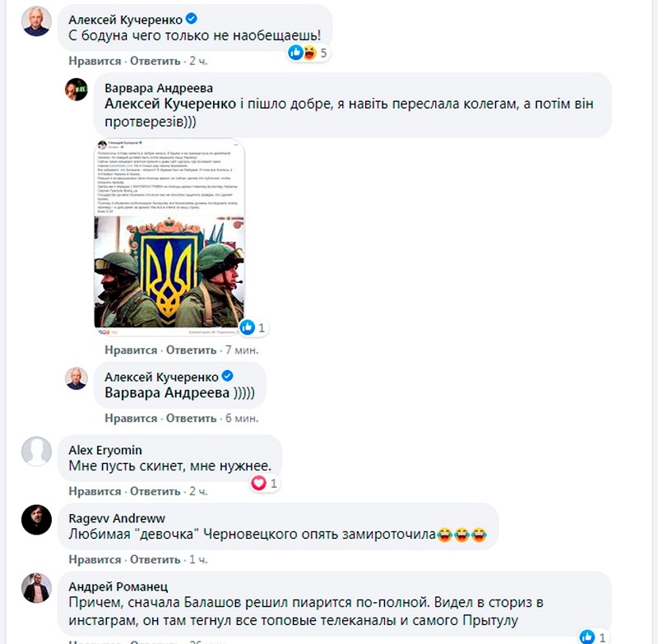View the like reaction on the attached screenshot image
This screenshot has width=658, height=644.
coord(253,327)
